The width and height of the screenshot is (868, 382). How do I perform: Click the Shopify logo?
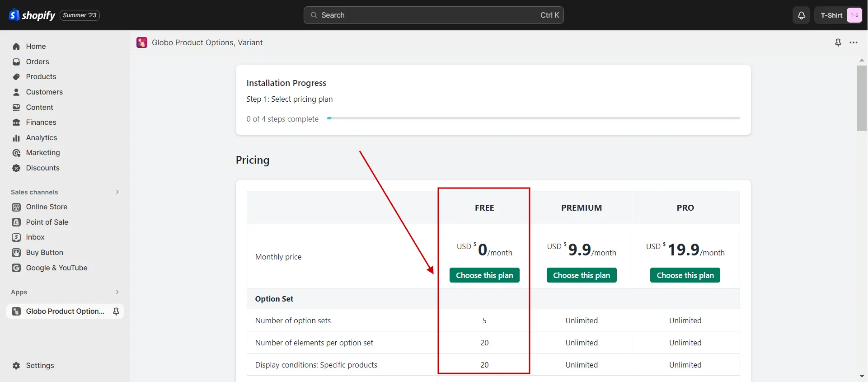(x=32, y=15)
